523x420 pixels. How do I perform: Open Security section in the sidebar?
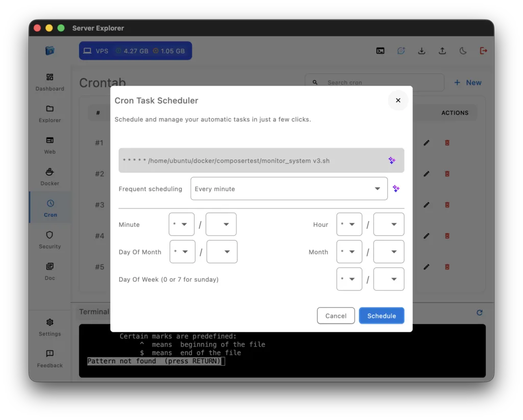click(x=50, y=240)
